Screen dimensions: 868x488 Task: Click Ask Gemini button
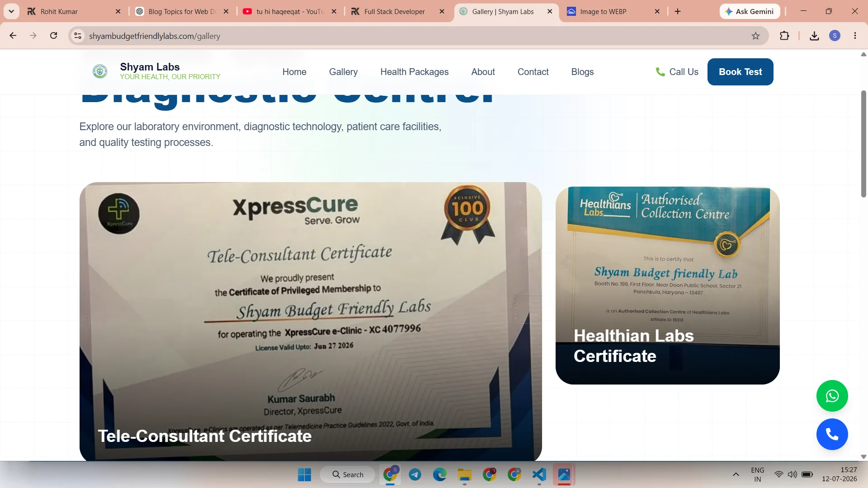tap(750, 11)
